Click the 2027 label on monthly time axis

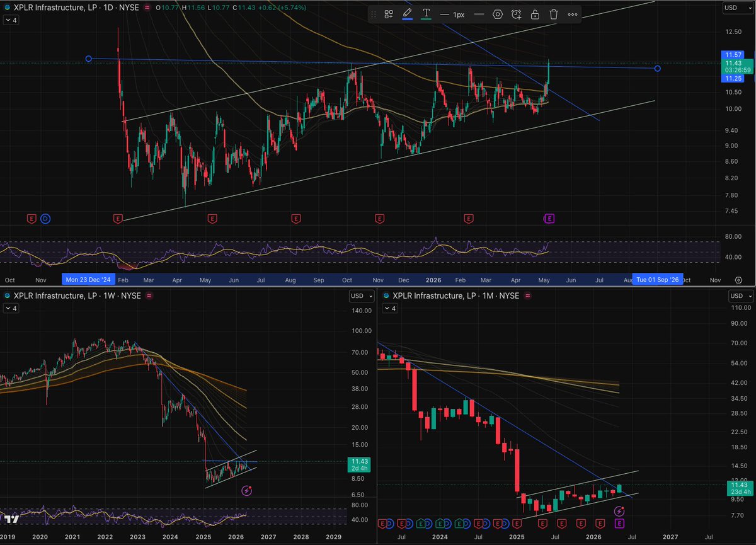[671, 536]
